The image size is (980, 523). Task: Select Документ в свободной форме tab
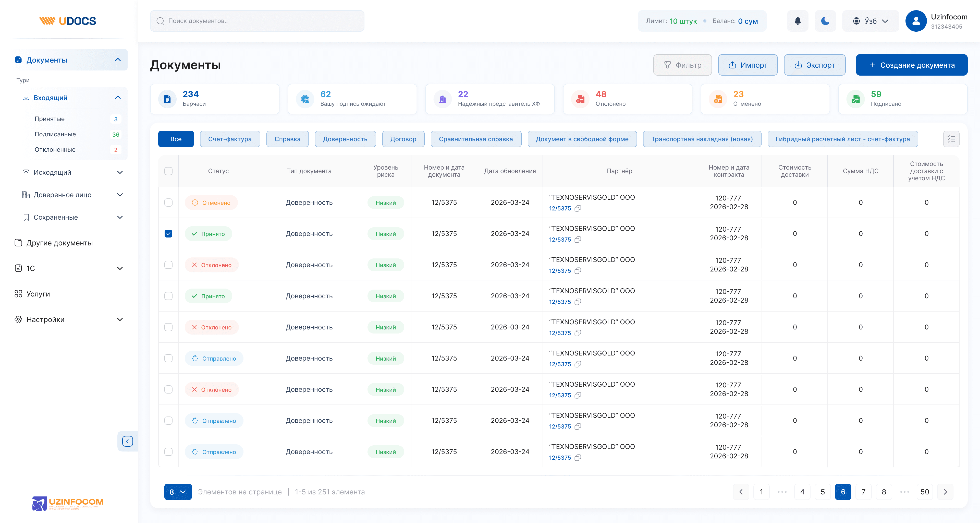(582, 139)
